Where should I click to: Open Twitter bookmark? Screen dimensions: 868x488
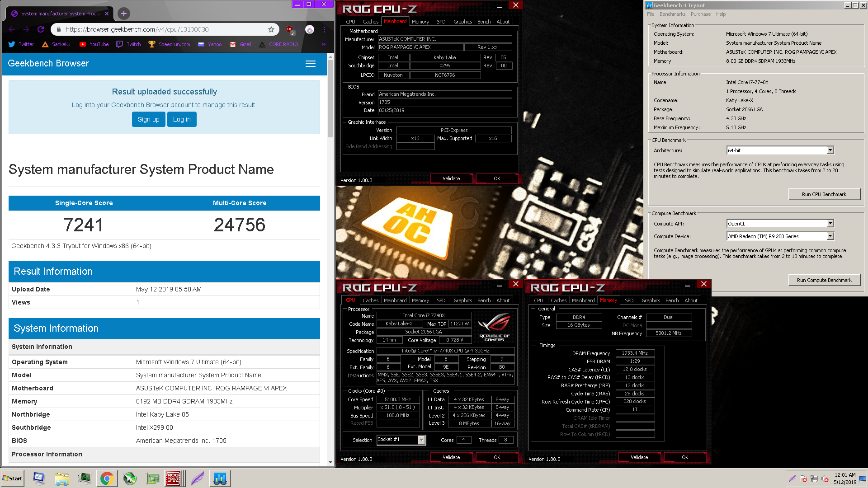[21, 44]
